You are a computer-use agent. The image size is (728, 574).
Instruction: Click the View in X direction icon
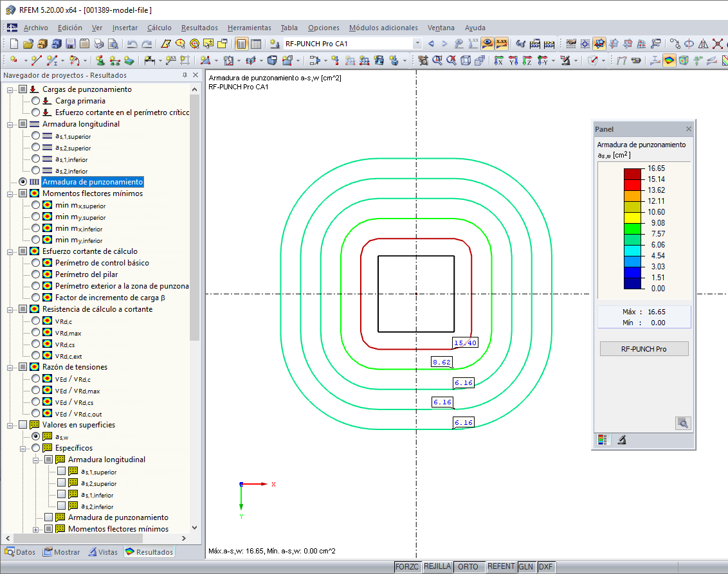click(x=499, y=60)
